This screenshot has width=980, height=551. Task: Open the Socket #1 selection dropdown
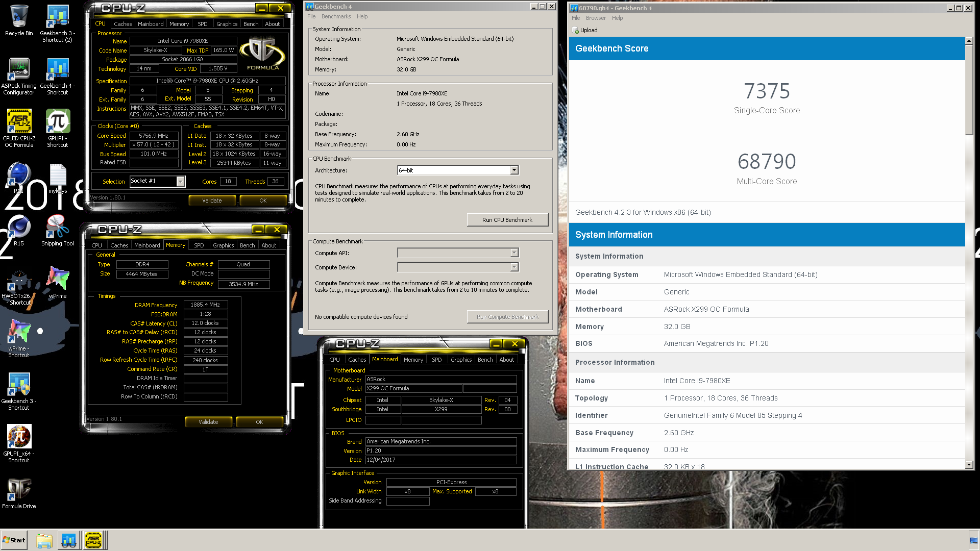point(180,181)
